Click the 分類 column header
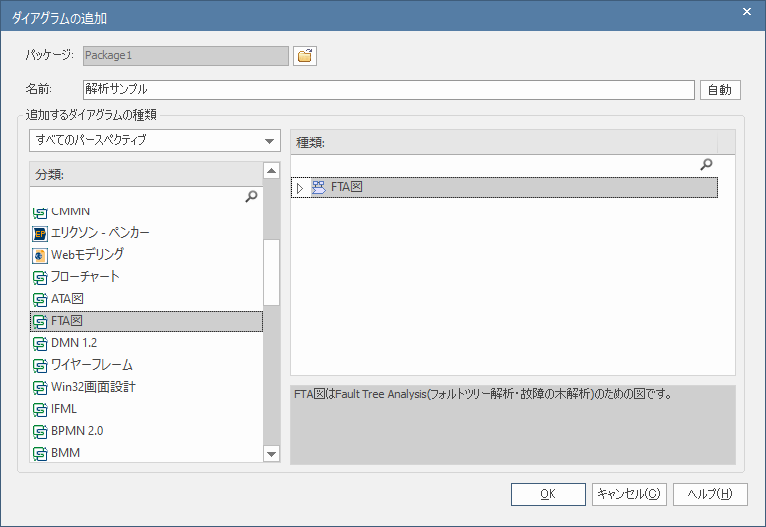This screenshot has width=766, height=527. point(146,174)
